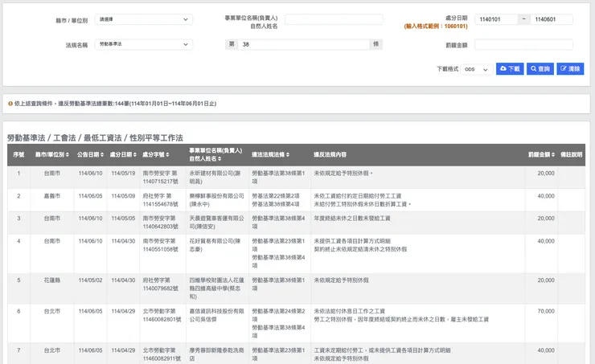The height and width of the screenshot is (364, 595).
Task: Click the magnifier icon on 查詢 button
Action: [x=534, y=68]
